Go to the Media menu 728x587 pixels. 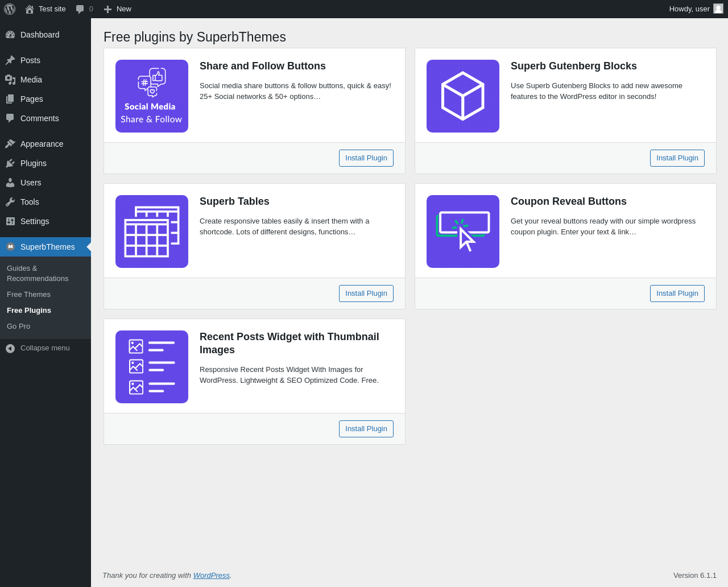pos(45,80)
